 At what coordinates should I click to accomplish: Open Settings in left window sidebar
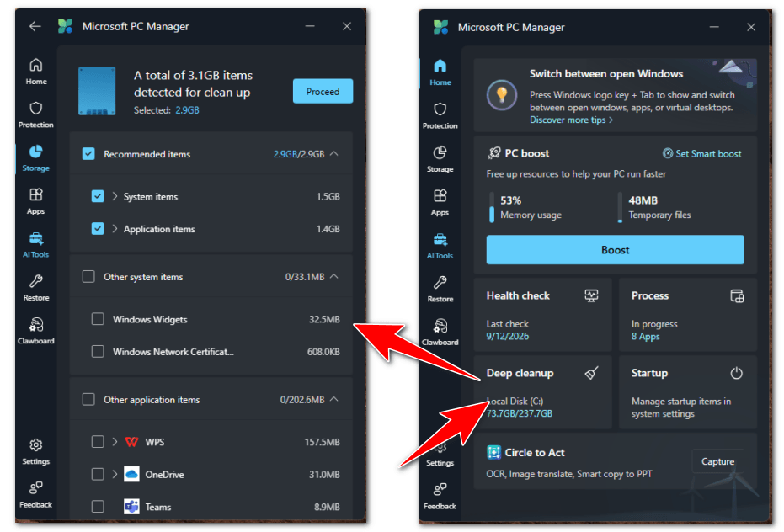(36, 451)
